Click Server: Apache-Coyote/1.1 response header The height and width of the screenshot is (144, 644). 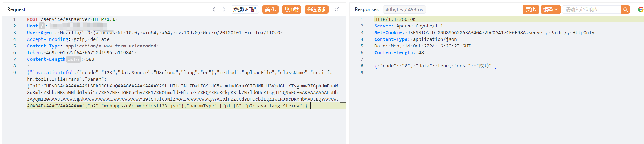point(409,26)
